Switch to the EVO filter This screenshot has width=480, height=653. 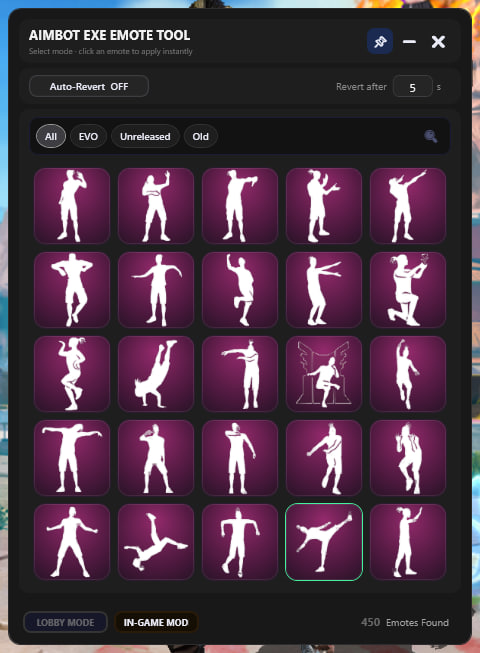88,136
